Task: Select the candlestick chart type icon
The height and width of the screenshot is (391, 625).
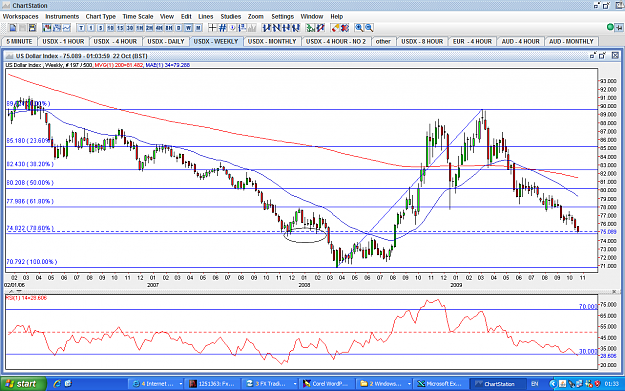Action: click(47, 28)
